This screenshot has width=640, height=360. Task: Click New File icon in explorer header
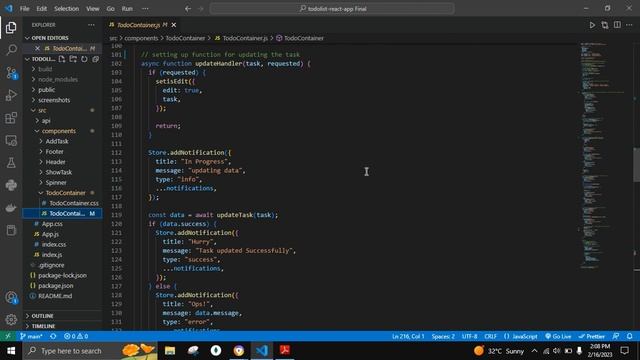[62, 59]
